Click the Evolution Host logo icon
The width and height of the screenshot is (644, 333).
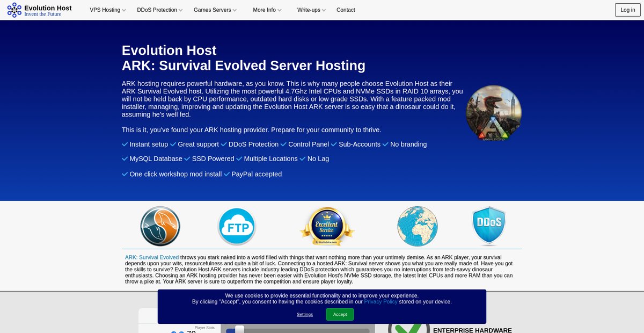pos(14,10)
